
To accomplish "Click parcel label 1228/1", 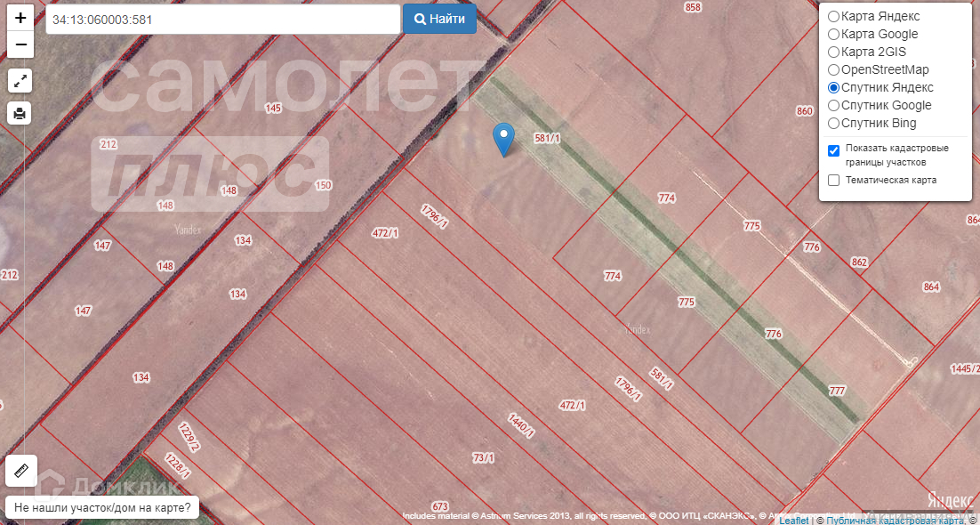I will coord(178,467).
